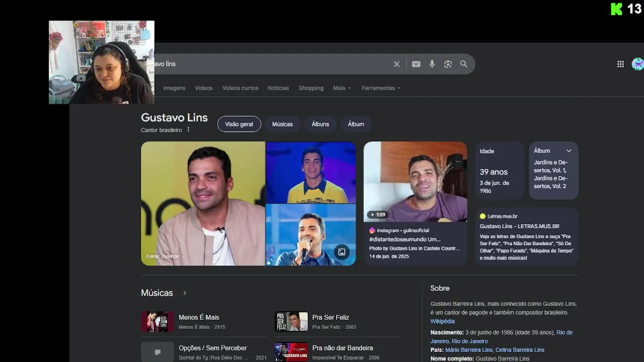Click the Pra não dar Bandeira title
Image resolution: width=644 pixels, height=362 pixels.
click(343, 348)
